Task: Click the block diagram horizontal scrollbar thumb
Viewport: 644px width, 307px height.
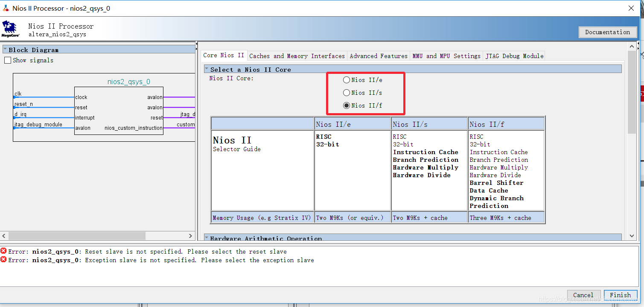Action: [77, 236]
